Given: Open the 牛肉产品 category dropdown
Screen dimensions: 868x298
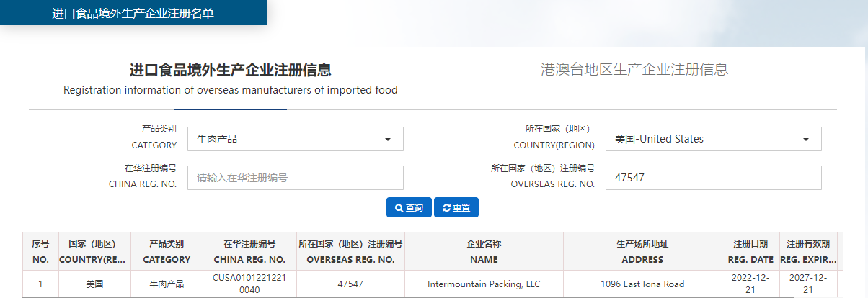Looking at the screenshot, I should tap(296, 139).
